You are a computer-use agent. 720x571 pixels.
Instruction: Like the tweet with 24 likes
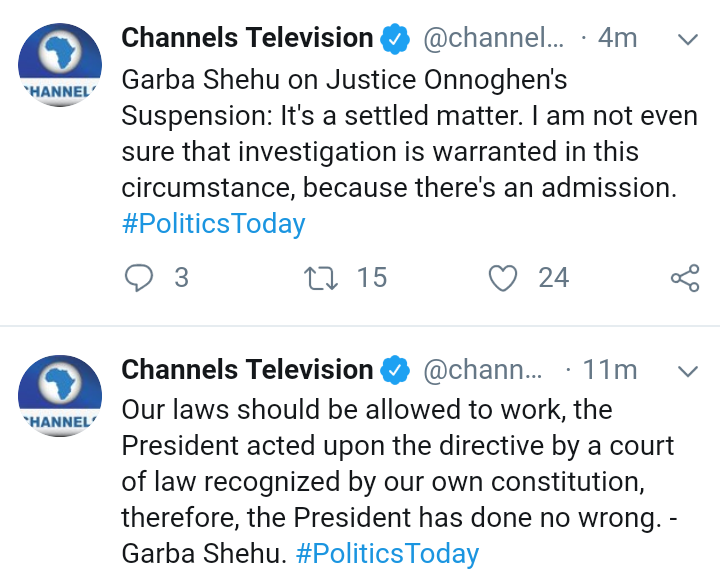(x=502, y=277)
